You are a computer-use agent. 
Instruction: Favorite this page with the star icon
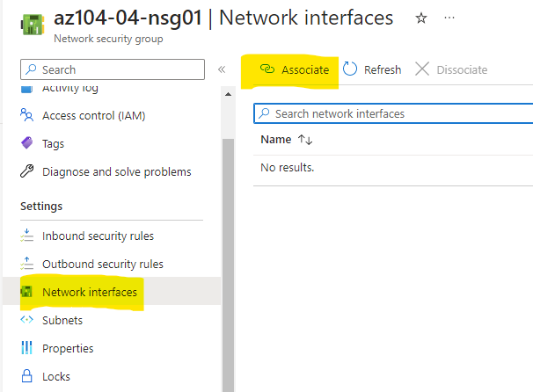[x=421, y=18]
